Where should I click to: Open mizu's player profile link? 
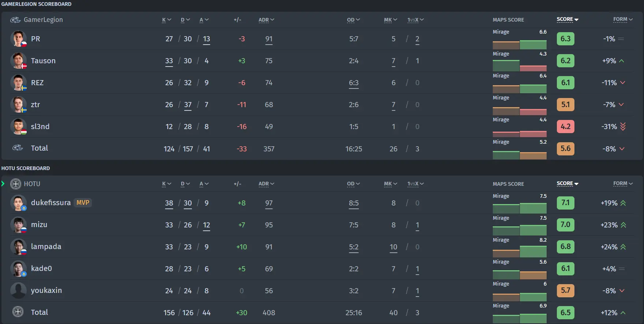(x=39, y=225)
